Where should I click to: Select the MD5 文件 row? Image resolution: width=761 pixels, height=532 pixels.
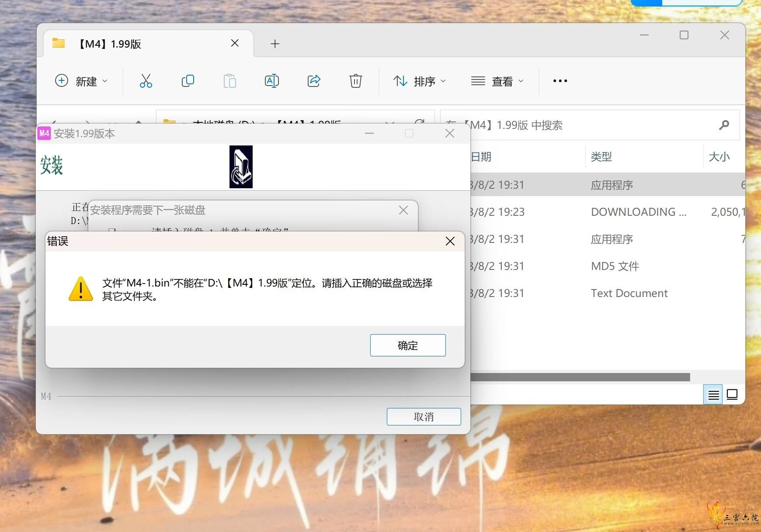[608, 266]
